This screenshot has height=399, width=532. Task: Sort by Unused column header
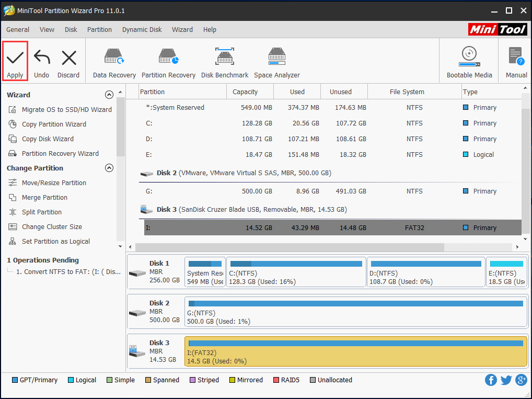(x=344, y=92)
